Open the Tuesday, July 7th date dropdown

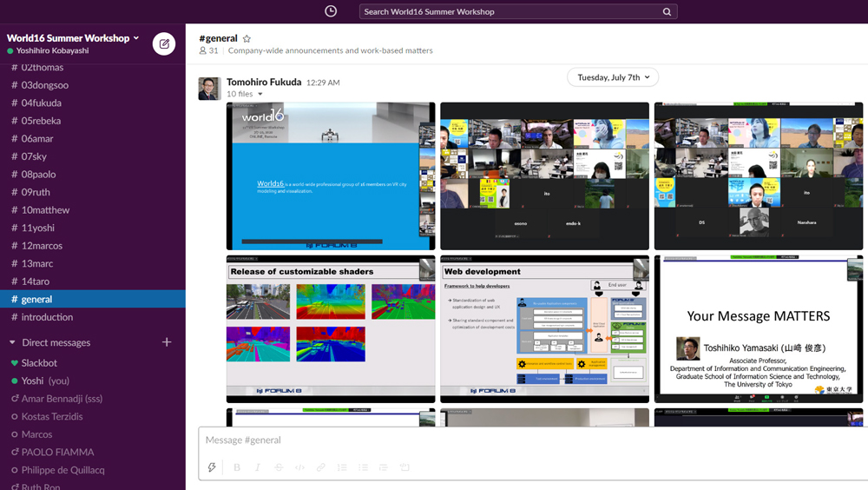pyautogui.click(x=613, y=77)
